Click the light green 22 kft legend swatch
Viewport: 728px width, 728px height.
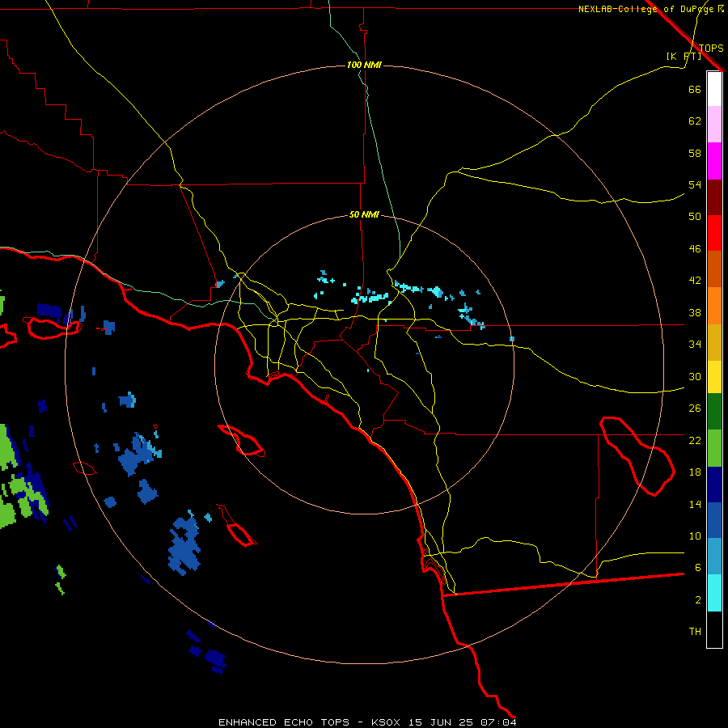(x=714, y=448)
